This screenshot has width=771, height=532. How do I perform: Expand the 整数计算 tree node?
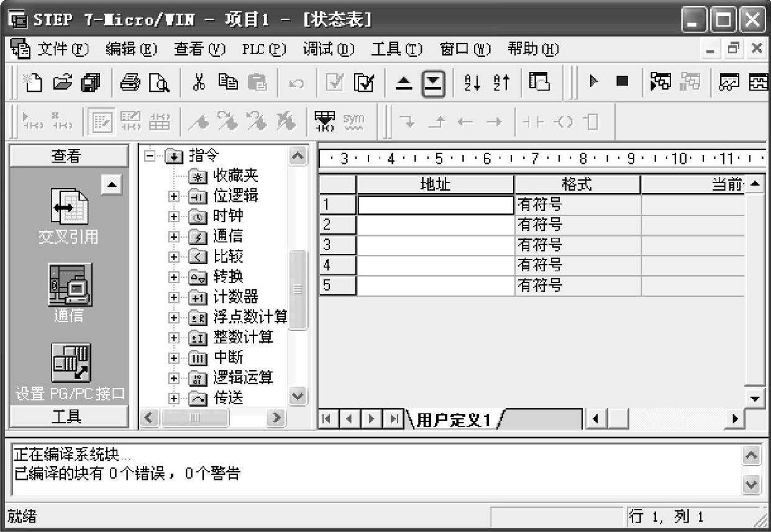point(174,338)
